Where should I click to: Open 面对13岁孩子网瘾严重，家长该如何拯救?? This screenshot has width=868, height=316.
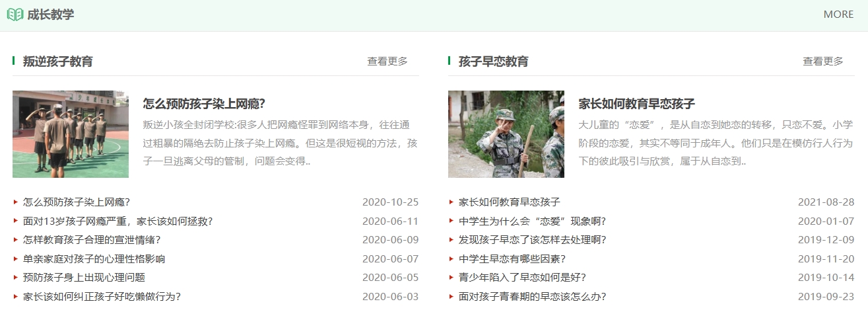click(x=118, y=221)
